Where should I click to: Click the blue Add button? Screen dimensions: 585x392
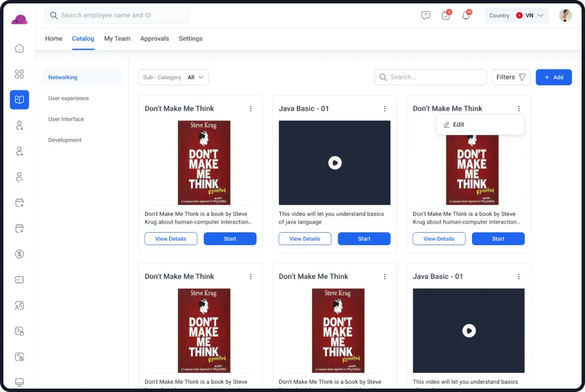click(x=553, y=77)
